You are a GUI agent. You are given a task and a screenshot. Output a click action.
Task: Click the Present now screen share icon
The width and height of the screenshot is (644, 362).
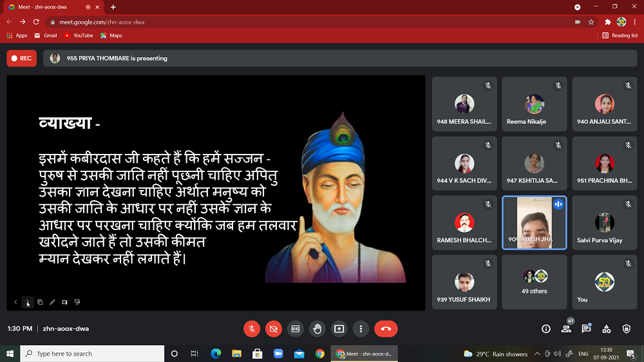(339, 329)
